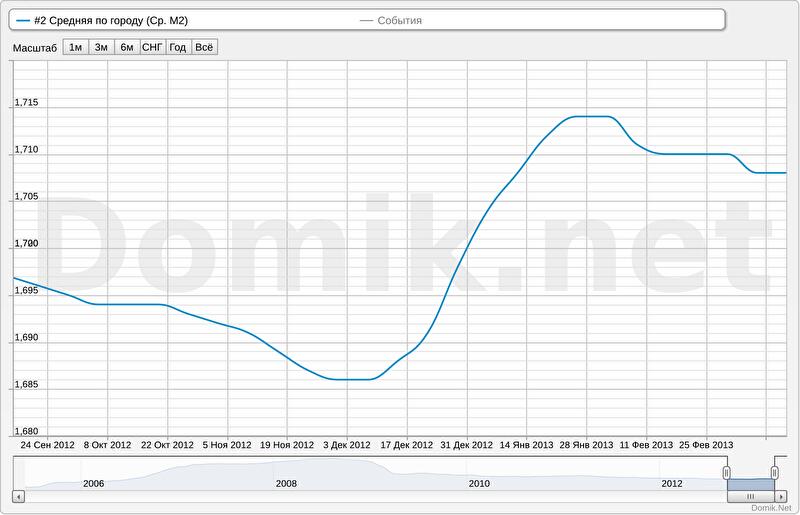Click 2010 in the navigator timeline
800x515 pixels.
479,483
